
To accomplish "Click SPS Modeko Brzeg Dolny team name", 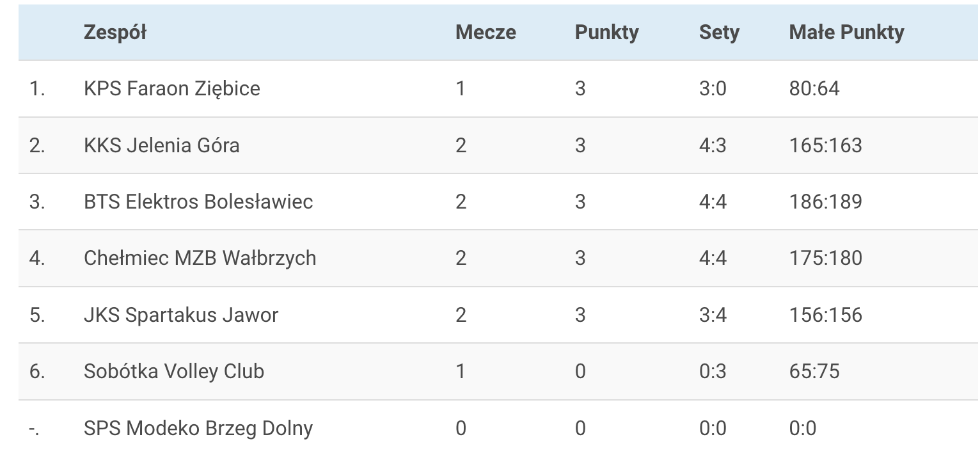I will (x=198, y=428).
